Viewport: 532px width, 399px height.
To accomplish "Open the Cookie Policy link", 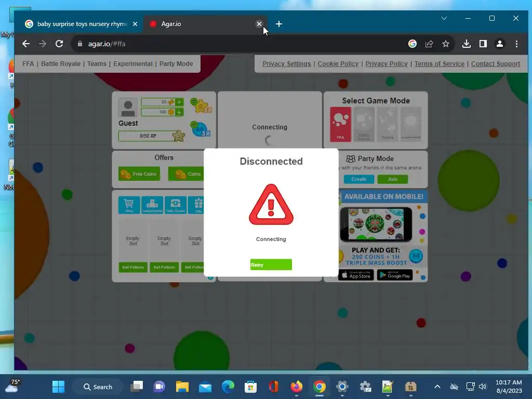I will coord(338,64).
